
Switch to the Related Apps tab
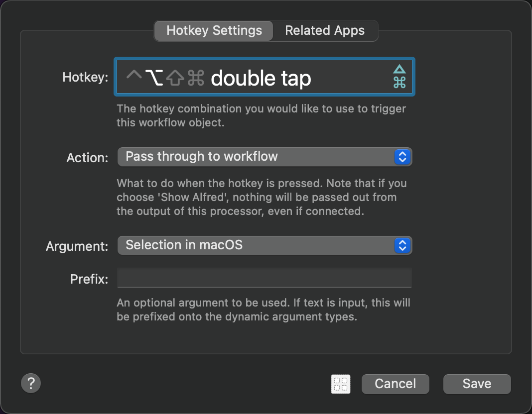(x=325, y=30)
